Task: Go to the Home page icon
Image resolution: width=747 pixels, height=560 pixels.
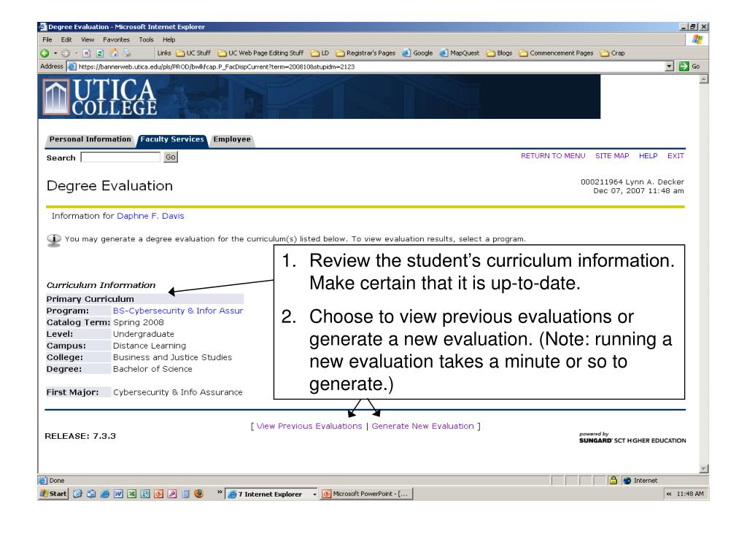Action: pyautogui.click(x=114, y=52)
